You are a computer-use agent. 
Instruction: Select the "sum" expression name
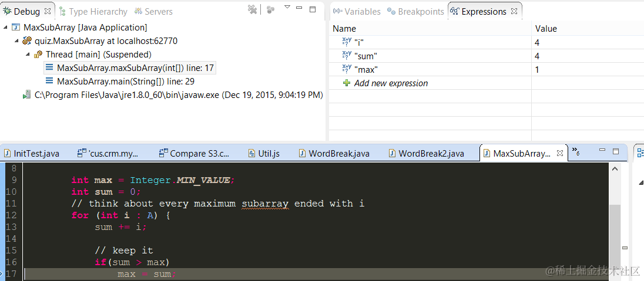pos(365,56)
